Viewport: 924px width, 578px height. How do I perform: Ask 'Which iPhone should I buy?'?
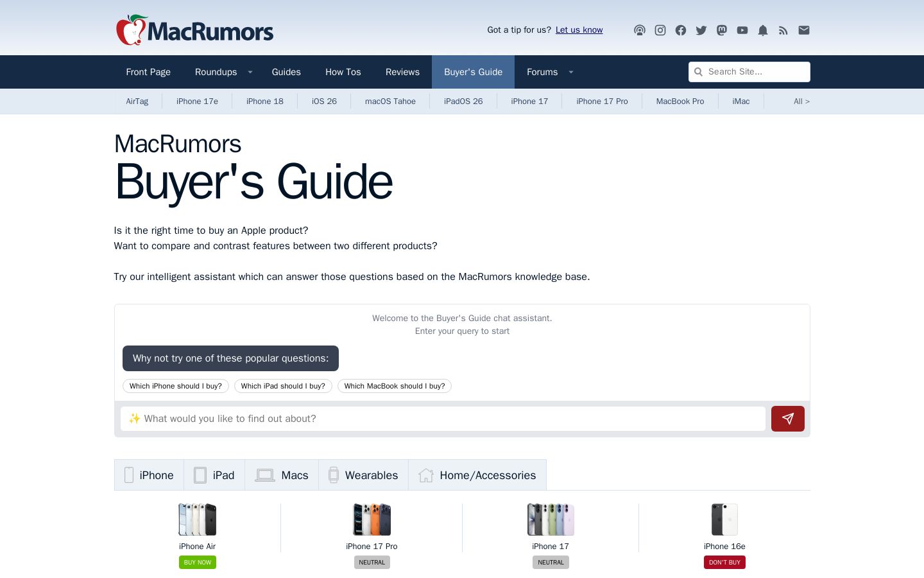176,386
